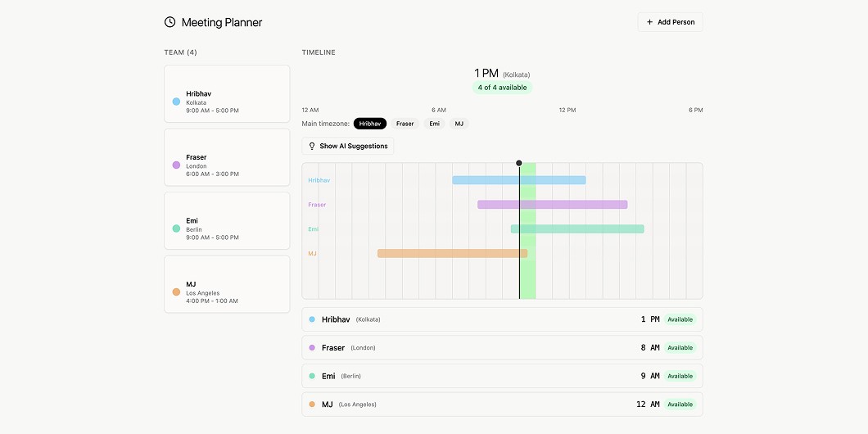This screenshot has height=434, width=868.
Task: Set main timezone to Emi
Action: click(435, 124)
